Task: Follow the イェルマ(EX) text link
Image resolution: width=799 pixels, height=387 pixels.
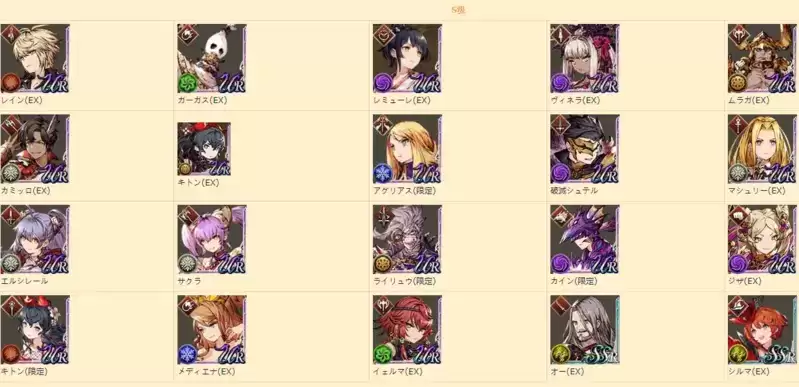Action: point(398,372)
